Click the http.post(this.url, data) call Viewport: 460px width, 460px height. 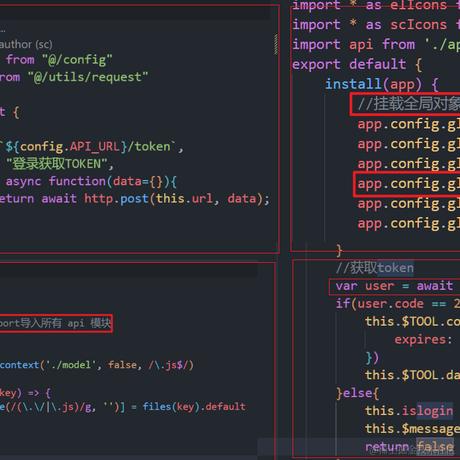[x=176, y=199]
